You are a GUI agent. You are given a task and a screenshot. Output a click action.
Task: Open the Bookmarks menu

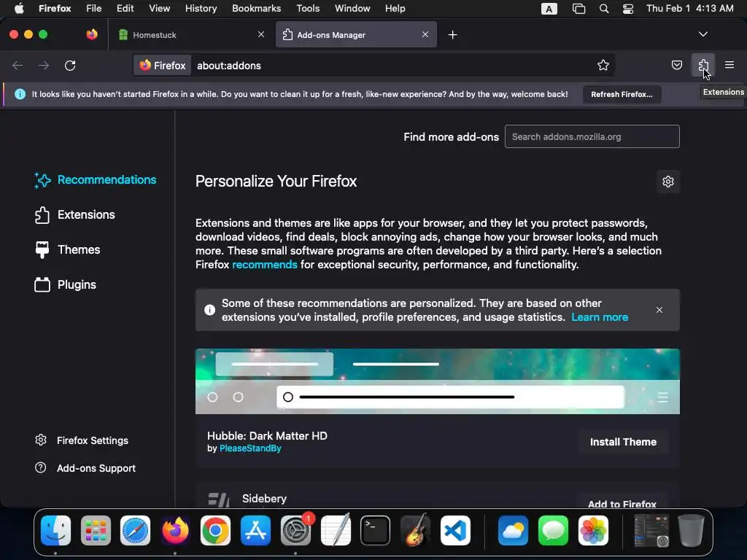point(256,8)
